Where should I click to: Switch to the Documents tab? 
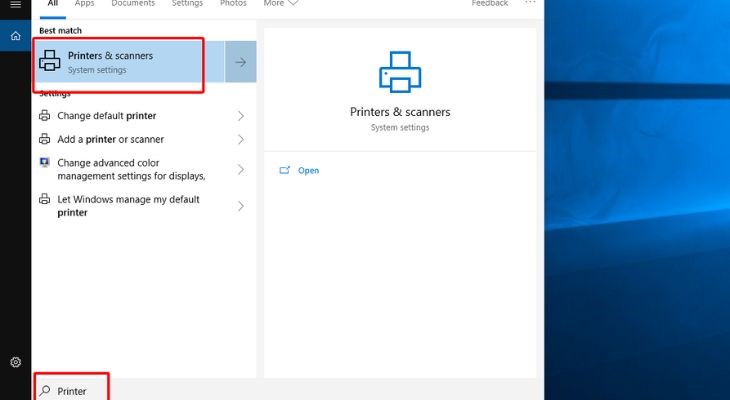[x=133, y=4]
